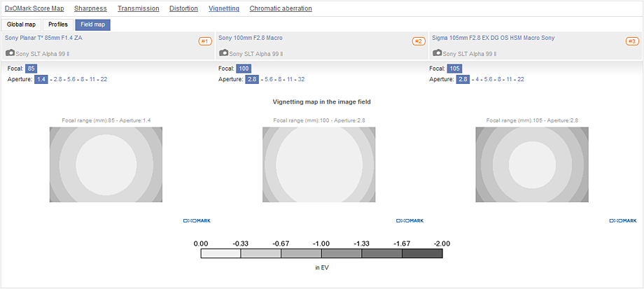The height and width of the screenshot is (289, 644).
Task: Open Sigma 105mm F2.8 EX DG OS HSM link
Action: [493, 38]
